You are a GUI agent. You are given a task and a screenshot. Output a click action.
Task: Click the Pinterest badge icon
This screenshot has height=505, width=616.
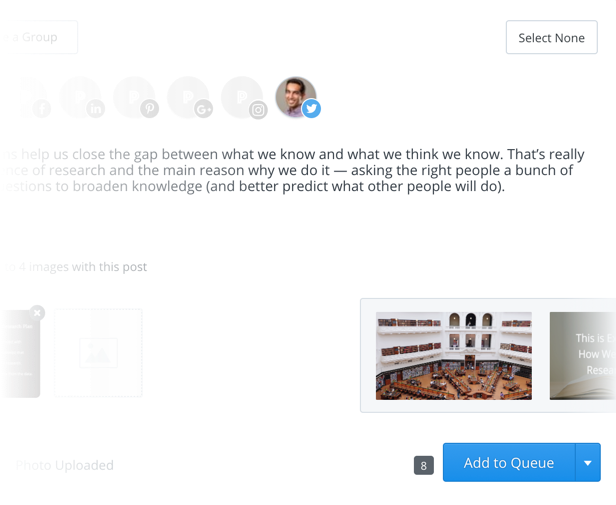coord(150,109)
